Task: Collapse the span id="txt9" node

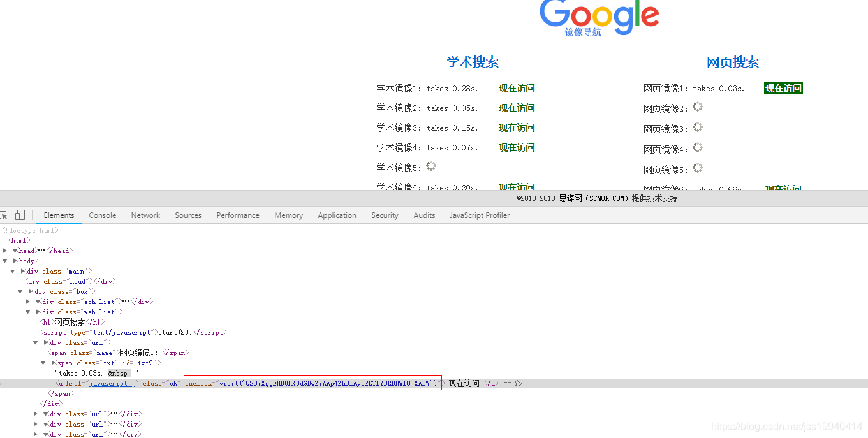Action: coord(43,363)
